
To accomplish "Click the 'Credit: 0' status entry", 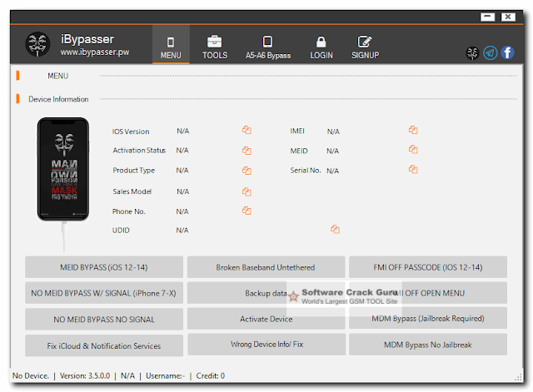I will point(211,375).
